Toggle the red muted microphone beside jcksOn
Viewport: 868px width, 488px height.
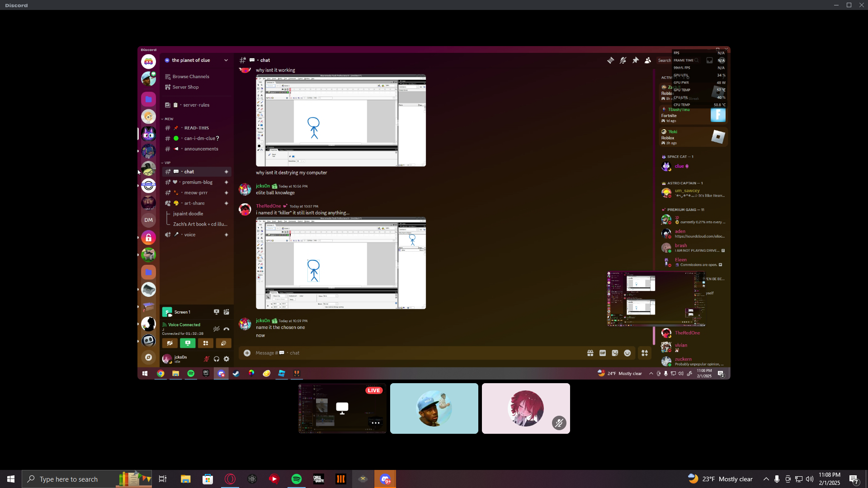tap(207, 359)
